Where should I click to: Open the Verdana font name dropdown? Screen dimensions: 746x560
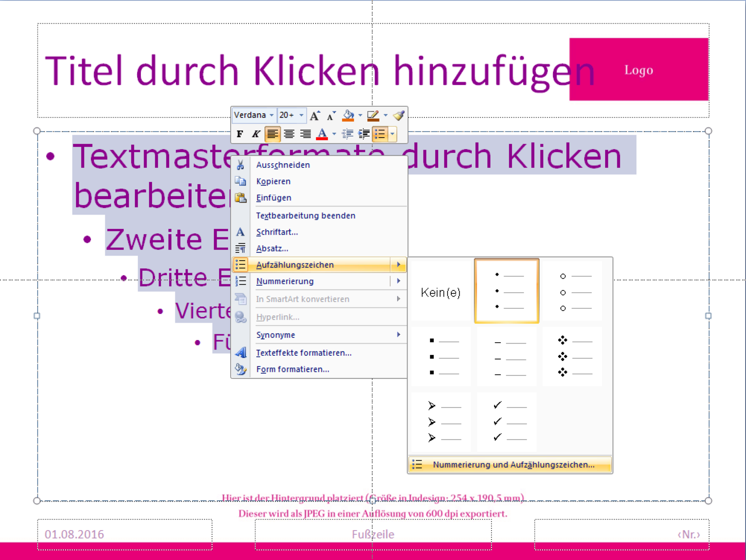[271, 115]
